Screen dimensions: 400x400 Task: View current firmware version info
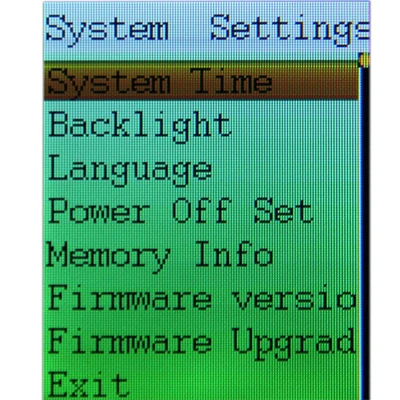(202, 297)
